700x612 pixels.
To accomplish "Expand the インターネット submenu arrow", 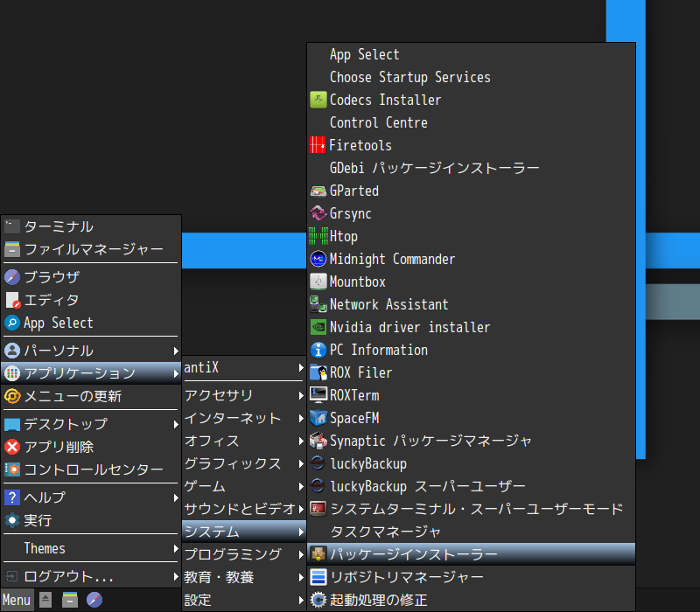I will click(x=301, y=418).
